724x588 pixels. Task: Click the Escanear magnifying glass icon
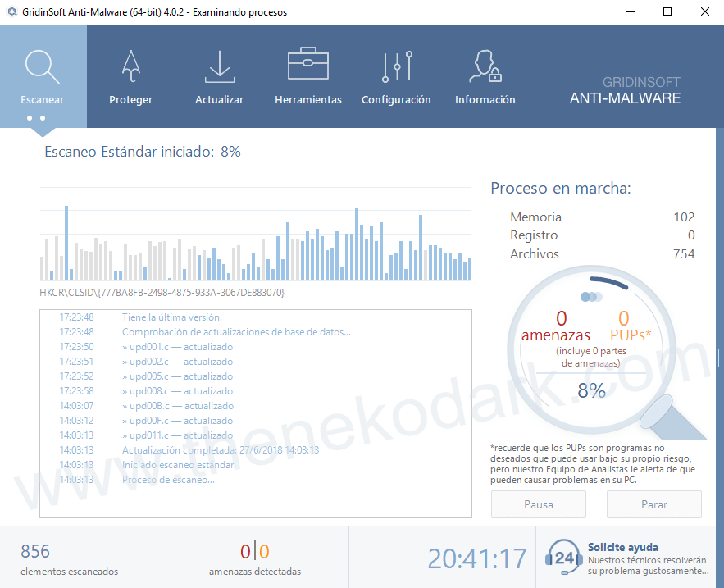(x=42, y=67)
